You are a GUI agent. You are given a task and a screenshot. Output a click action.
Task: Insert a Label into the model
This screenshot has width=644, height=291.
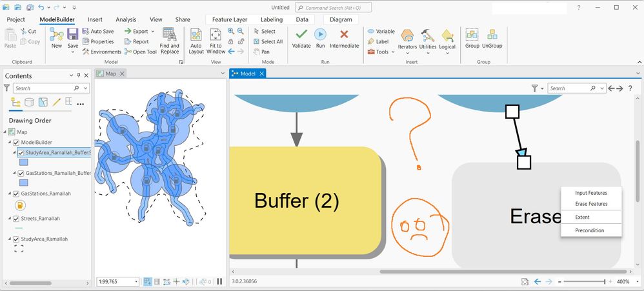[378, 41]
